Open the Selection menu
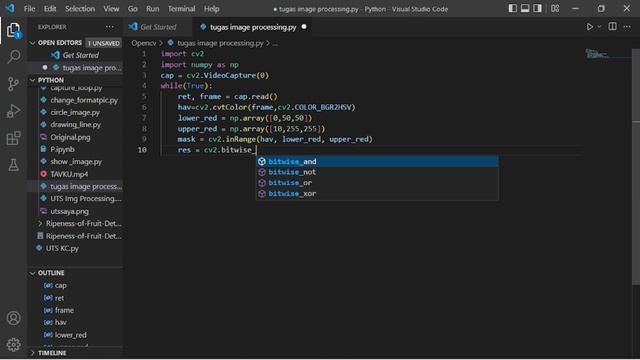640x360 pixels. click(x=80, y=9)
